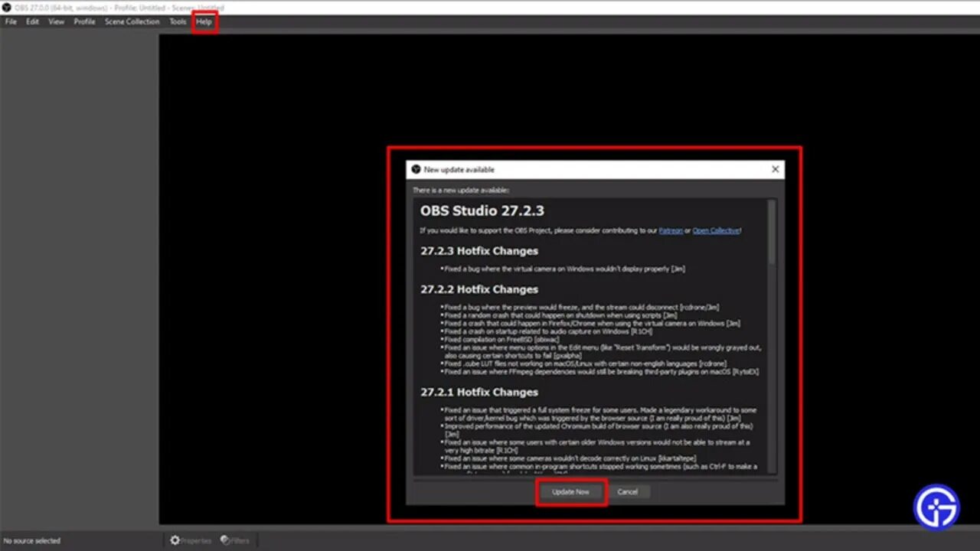Viewport: 980px width, 551px height.
Task: Click the '27.2.2 Hotfix Changes' heading
Action: pos(479,289)
